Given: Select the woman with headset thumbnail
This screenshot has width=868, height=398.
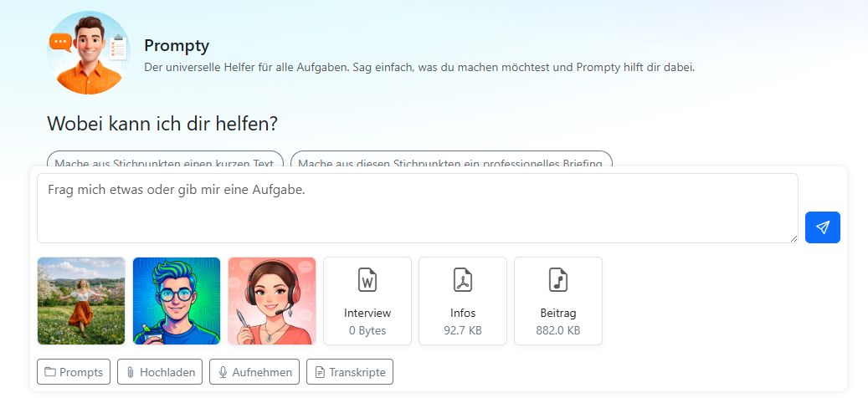Looking at the screenshot, I should [x=272, y=301].
